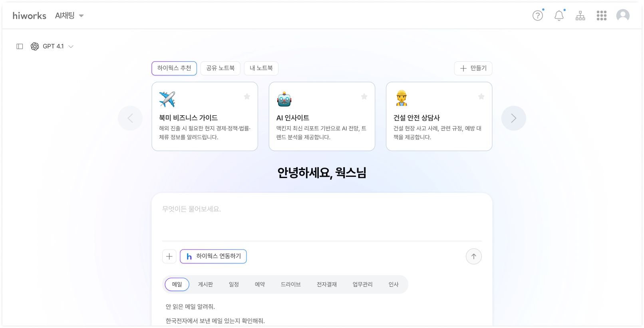The width and height of the screenshot is (644, 328).
Task: Favorite the AI 인사이트 card star
Action: (x=364, y=96)
